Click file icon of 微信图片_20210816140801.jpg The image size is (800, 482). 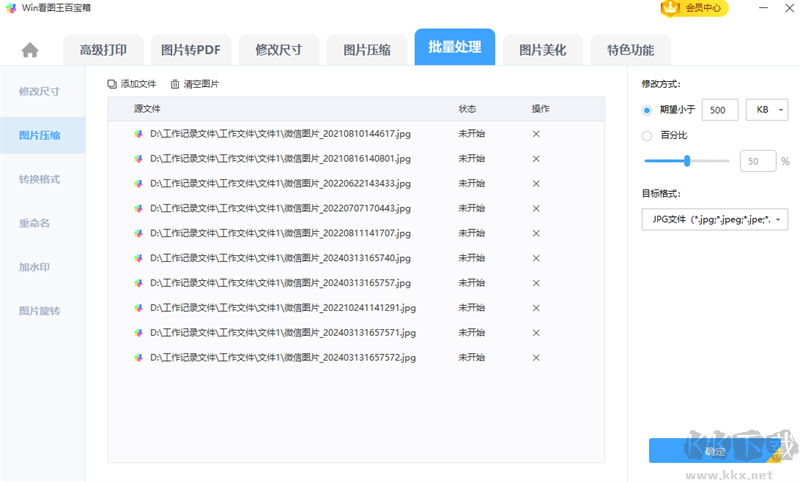click(139, 158)
